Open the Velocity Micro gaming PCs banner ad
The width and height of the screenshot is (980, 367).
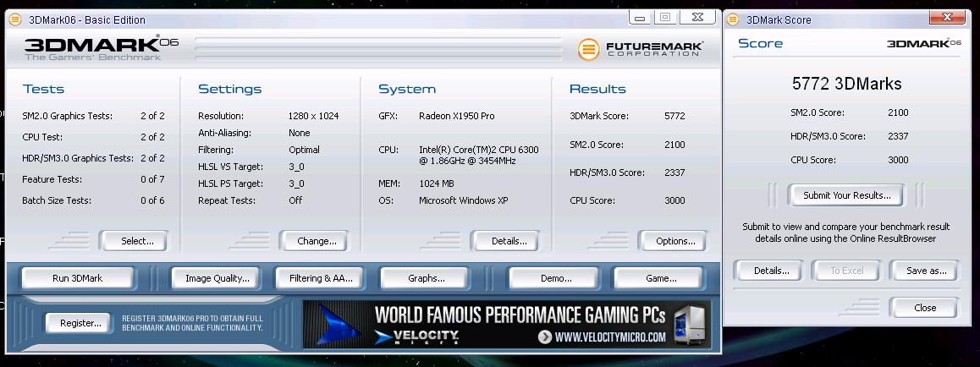point(507,324)
